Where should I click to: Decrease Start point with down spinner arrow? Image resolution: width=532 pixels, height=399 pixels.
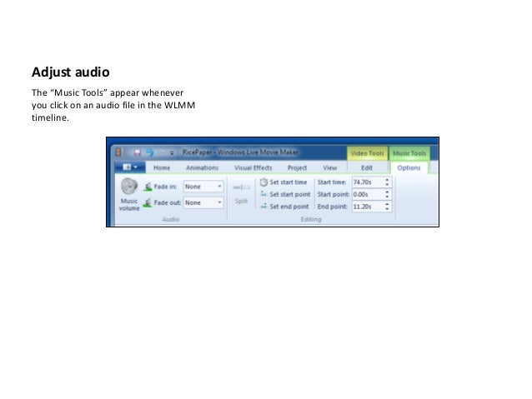pyautogui.click(x=387, y=197)
